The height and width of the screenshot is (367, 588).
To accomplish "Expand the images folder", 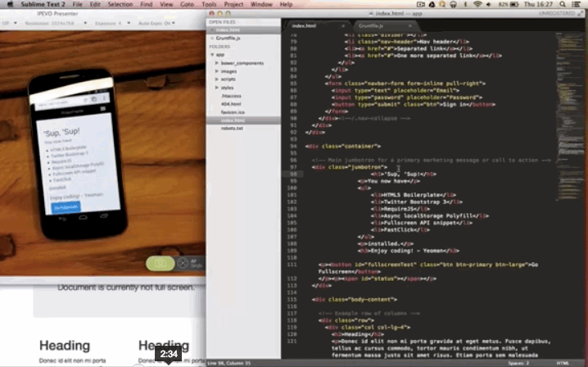I will [x=217, y=71].
